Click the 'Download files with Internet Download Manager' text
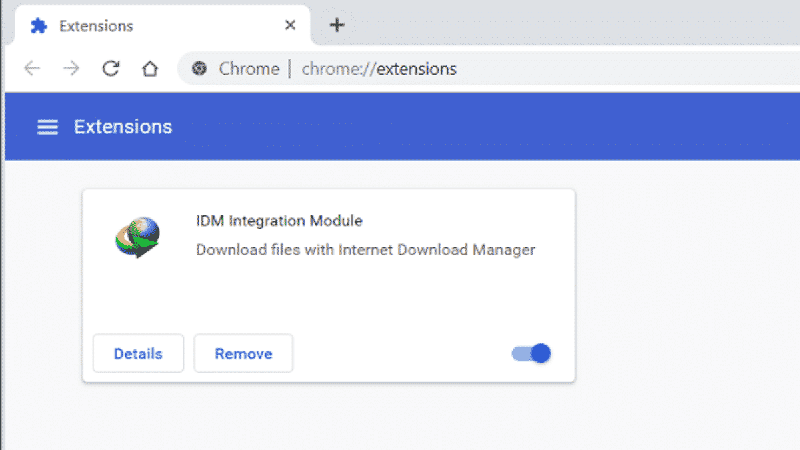This screenshot has width=800, height=450. coord(365,250)
